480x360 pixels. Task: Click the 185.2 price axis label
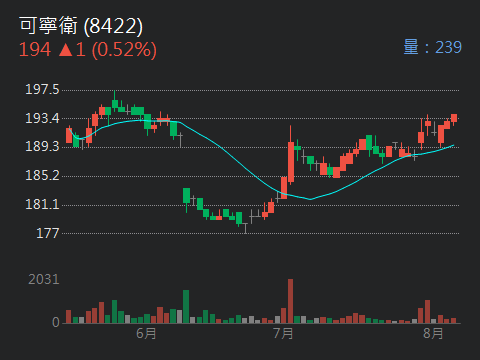(x=42, y=175)
